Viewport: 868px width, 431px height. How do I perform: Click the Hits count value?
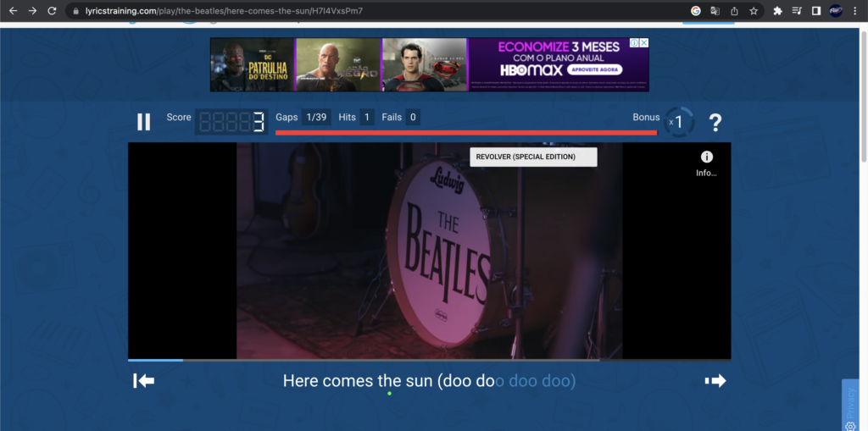click(366, 118)
